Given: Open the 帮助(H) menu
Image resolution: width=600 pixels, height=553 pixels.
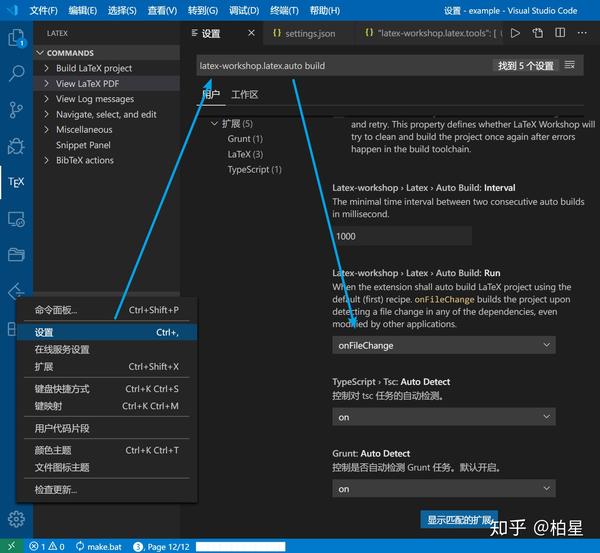Looking at the screenshot, I should pyautogui.click(x=324, y=10).
